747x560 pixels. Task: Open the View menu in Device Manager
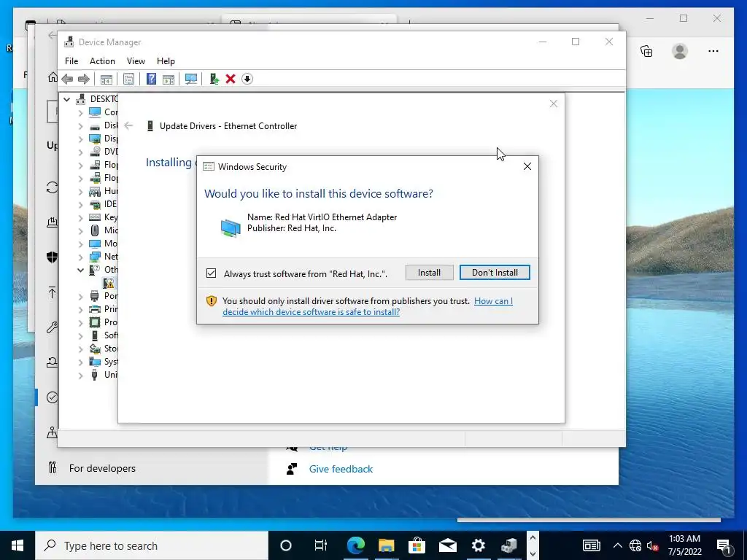136,61
